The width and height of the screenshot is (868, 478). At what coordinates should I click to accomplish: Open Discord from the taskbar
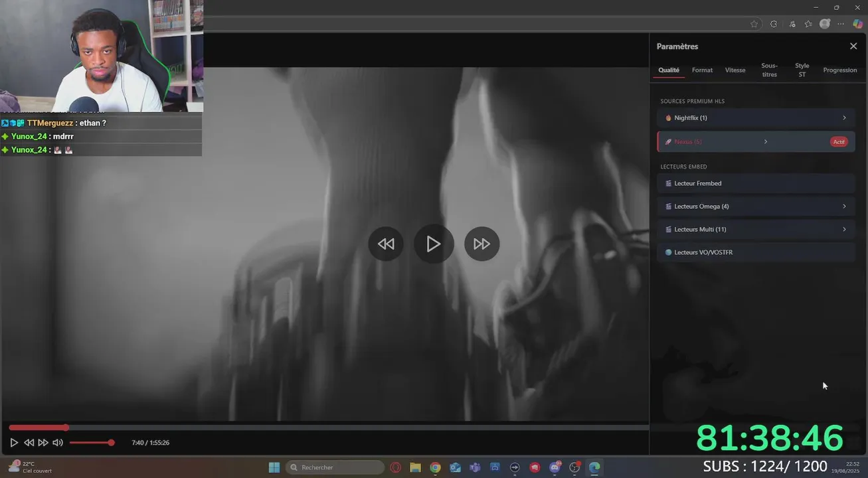555,467
